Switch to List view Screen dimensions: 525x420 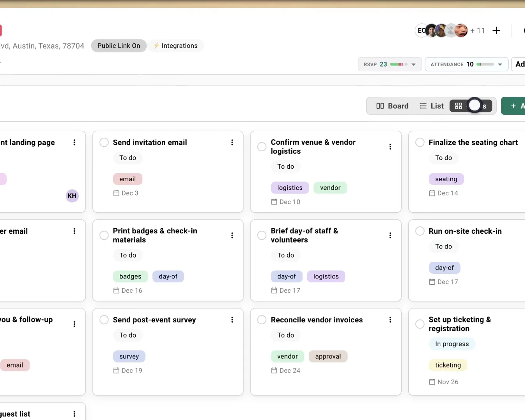pyautogui.click(x=431, y=106)
